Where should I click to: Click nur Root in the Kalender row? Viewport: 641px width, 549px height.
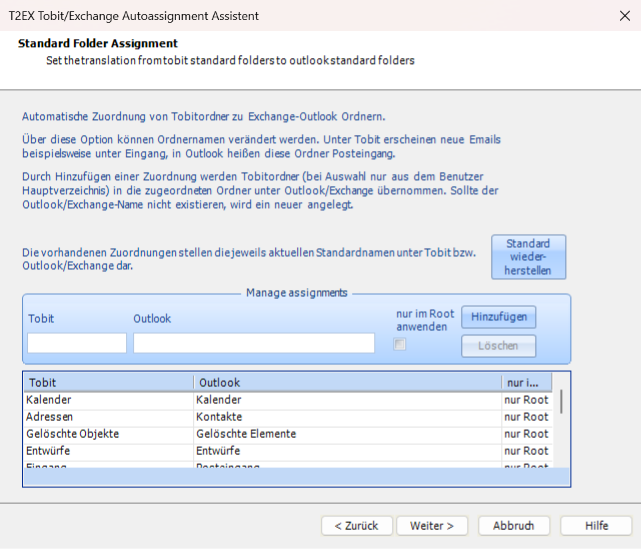(526, 400)
